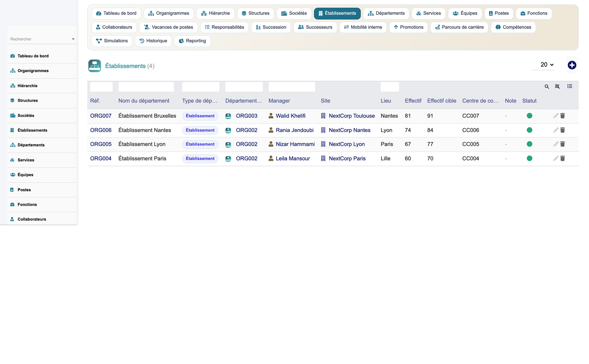
Task: Select Organigrammes in sidebar
Action: [42, 71]
